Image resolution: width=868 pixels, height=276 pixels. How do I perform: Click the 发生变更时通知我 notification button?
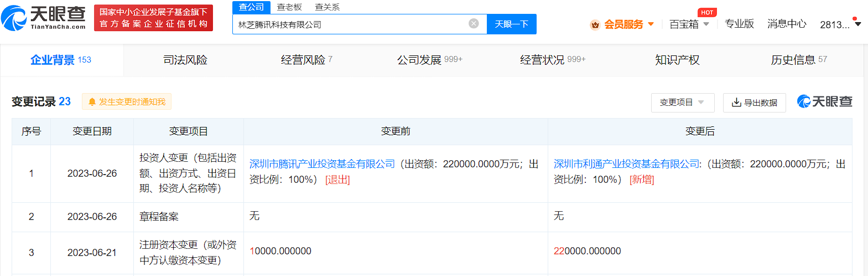(x=127, y=102)
